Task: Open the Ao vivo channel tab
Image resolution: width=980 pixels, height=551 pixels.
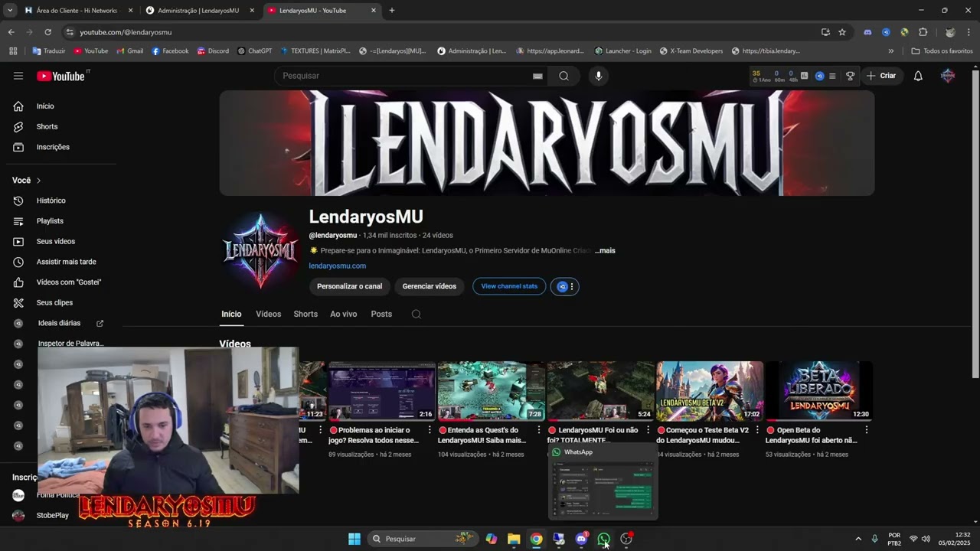Action: point(344,314)
